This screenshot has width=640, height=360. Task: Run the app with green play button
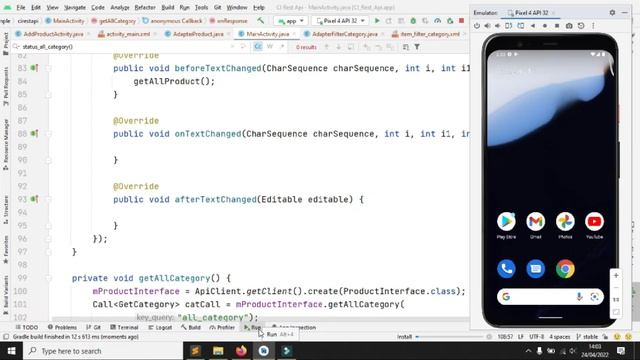[377, 20]
